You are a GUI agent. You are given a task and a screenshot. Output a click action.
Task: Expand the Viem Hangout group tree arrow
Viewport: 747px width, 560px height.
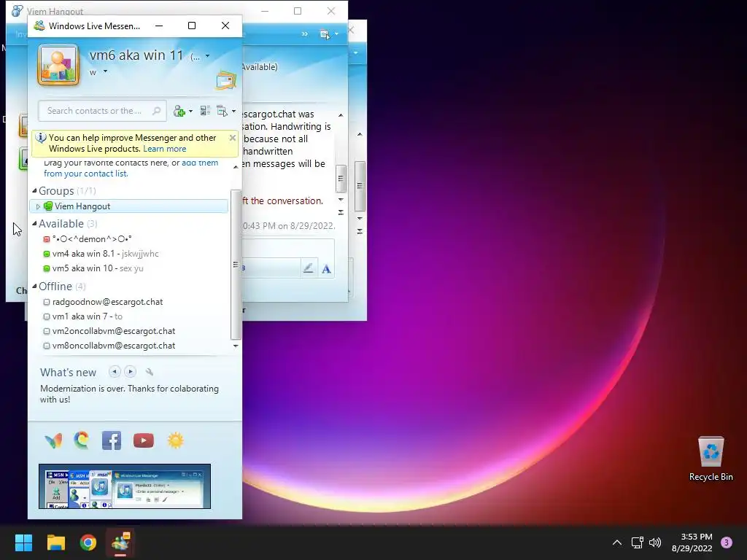[38, 206]
